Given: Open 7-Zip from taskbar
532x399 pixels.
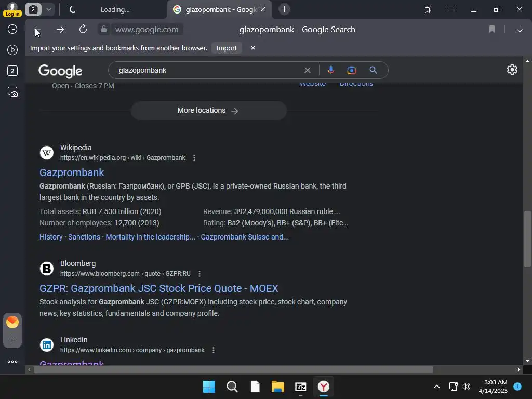Looking at the screenshot, I should pyautogui.click(x=301, y=387).
